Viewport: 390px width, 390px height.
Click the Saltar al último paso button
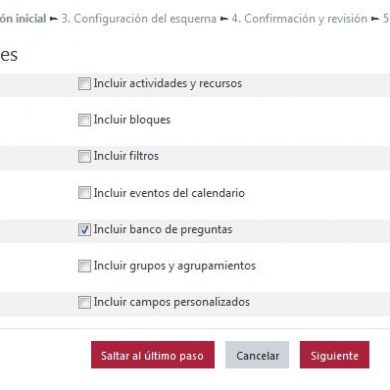pyautogui.click(x=153, y=355)
